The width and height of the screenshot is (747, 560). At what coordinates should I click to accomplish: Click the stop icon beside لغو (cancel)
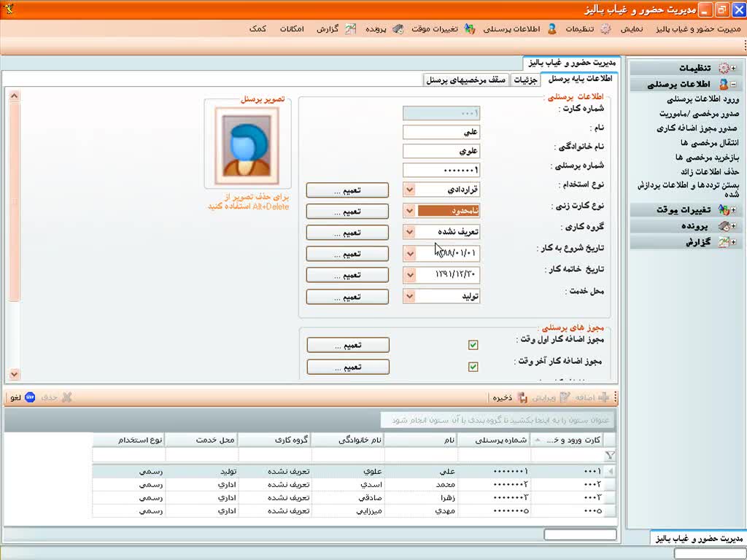click(x=30, y=397)
